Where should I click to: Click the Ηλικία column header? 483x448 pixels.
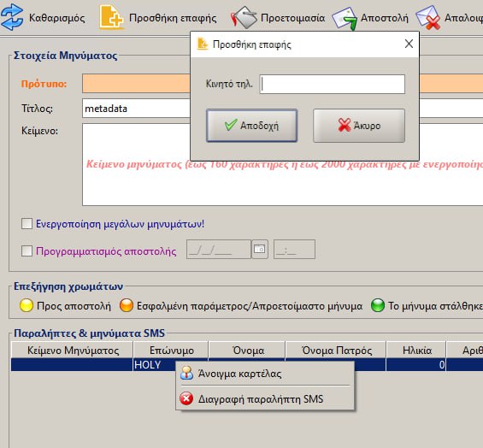pos(416,351)
